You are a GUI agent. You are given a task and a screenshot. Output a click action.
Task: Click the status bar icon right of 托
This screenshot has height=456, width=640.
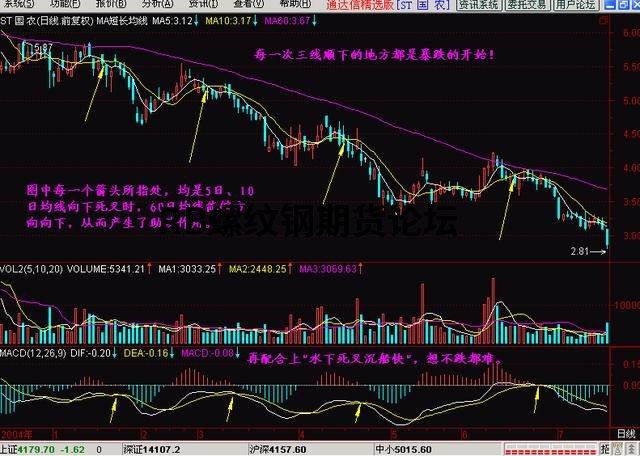coord(617,449)
